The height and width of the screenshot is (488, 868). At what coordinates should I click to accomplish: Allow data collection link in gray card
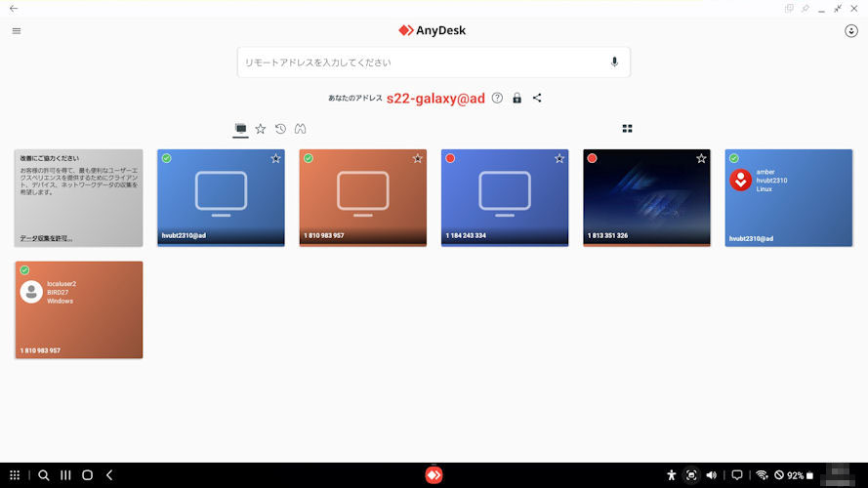coord(46,238)
